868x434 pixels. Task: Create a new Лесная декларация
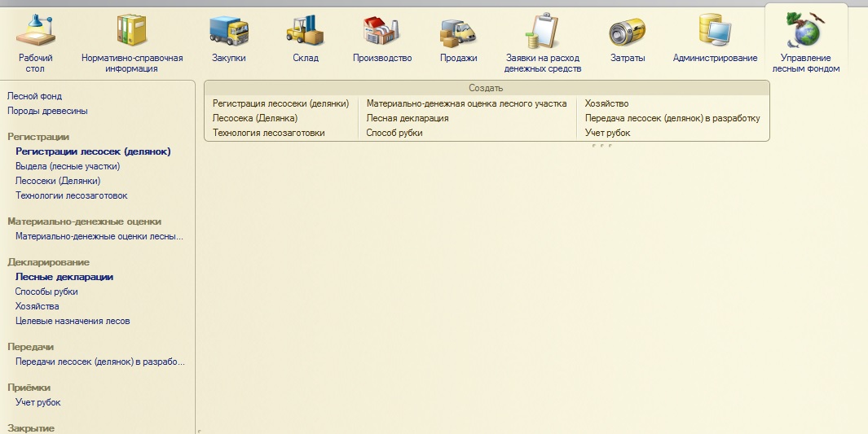408,118
